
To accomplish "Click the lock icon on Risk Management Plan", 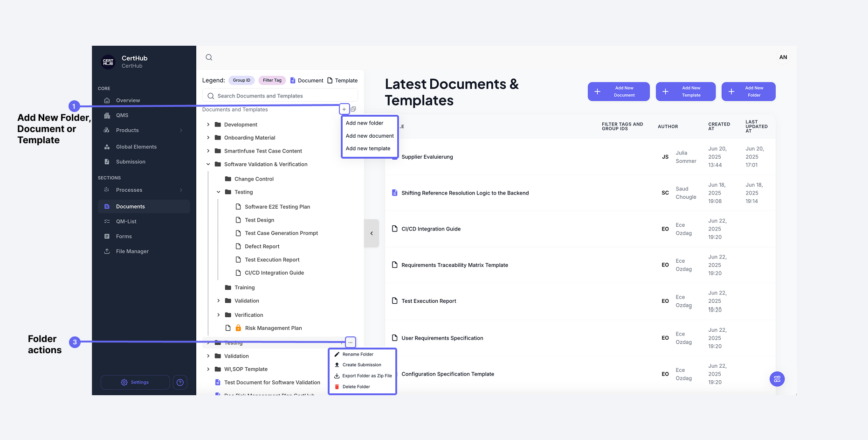I will coord(239,328).
